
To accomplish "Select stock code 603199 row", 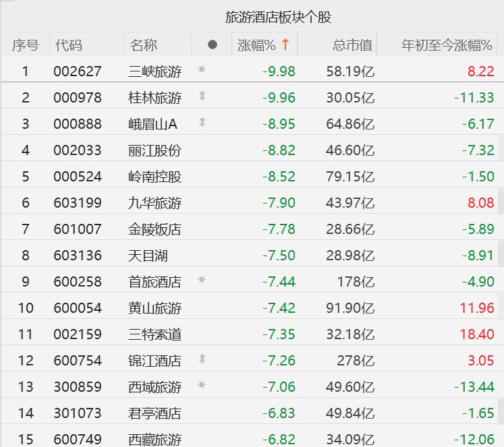I will (78, 203).
